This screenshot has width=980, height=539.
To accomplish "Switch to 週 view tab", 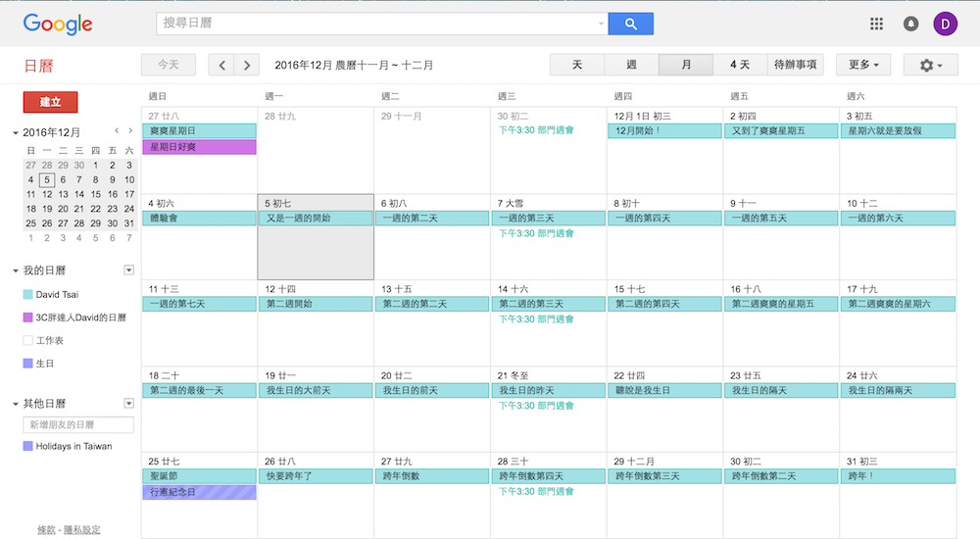I will (631, 66).
